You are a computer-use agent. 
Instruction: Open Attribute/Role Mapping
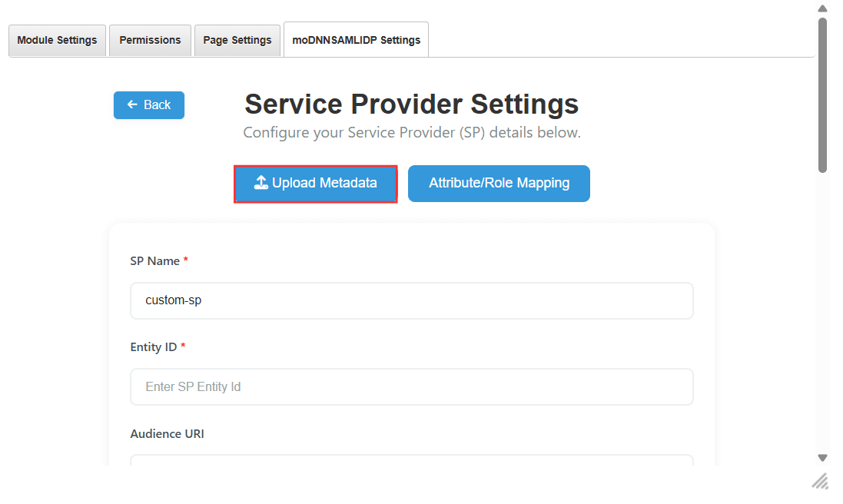[498, 183]
